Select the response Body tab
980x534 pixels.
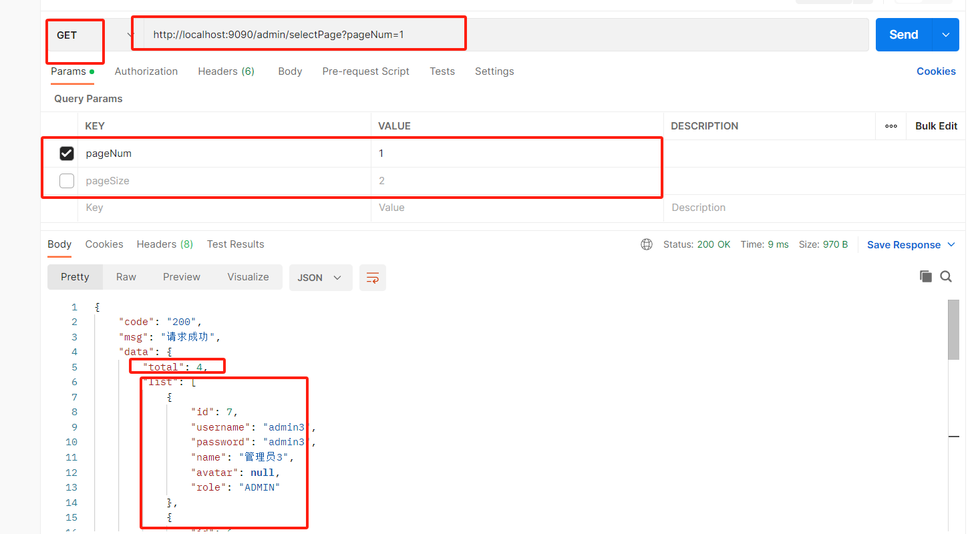pyautogui.click(x=59, y=244)
